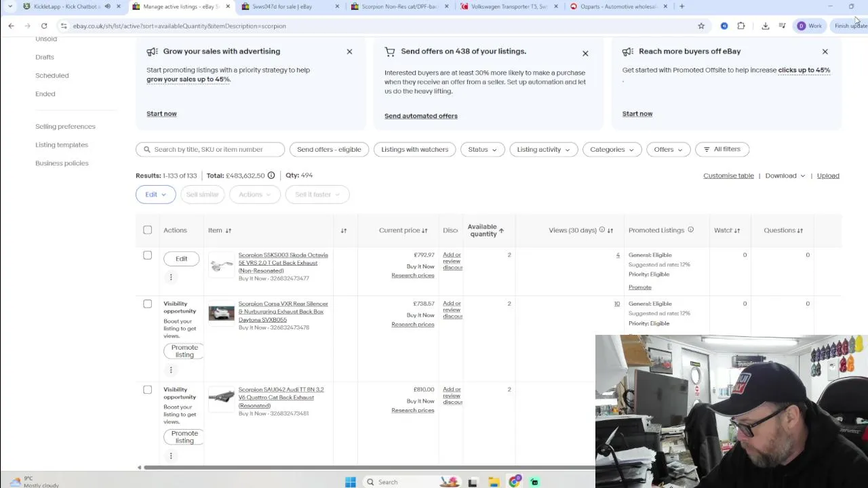The width and height of the screenshot is (868, 488).
Task: Click Send offers - eligible filter
Action: [x=329, y=149]
